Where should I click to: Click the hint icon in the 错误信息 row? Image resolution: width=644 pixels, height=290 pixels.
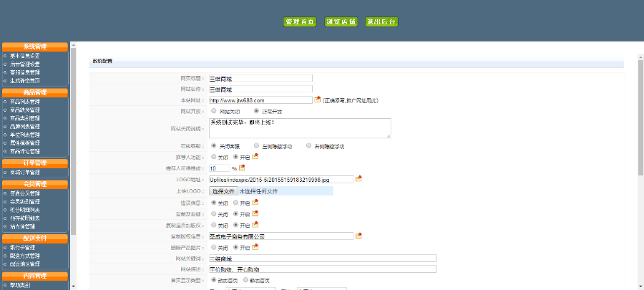(255, 202)
